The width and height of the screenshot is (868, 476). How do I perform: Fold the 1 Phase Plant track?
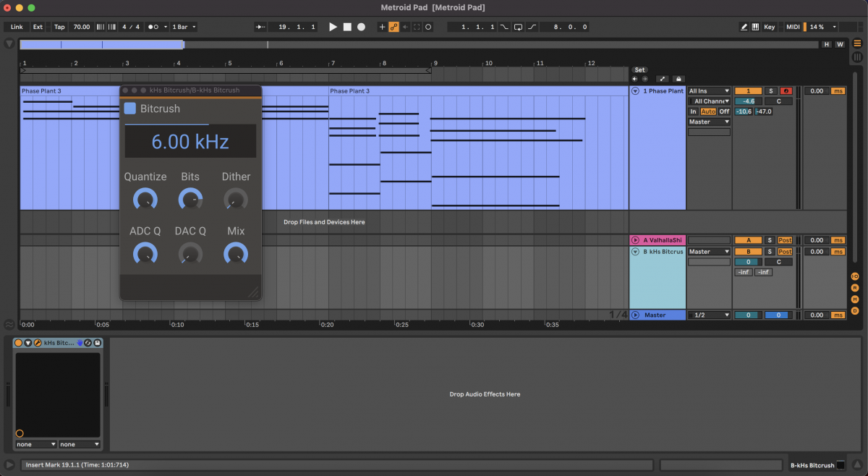(636, 91)
